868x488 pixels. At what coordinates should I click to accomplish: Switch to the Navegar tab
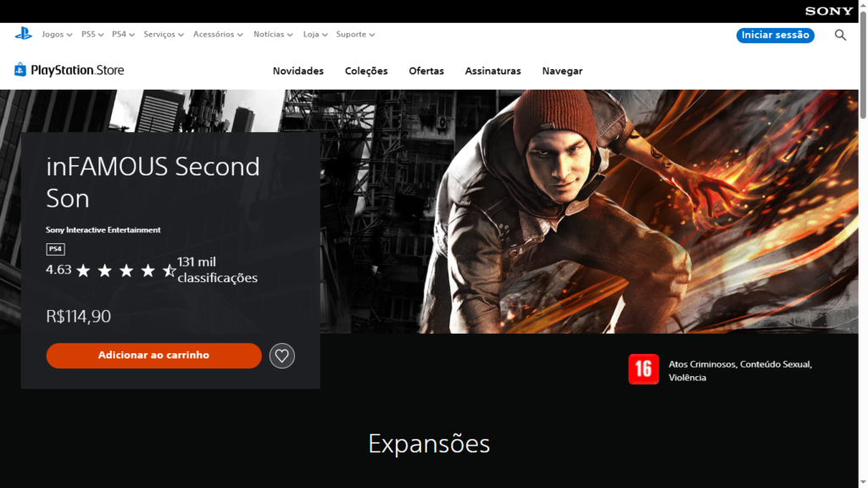pyautogui.click(x=562, y=71)
